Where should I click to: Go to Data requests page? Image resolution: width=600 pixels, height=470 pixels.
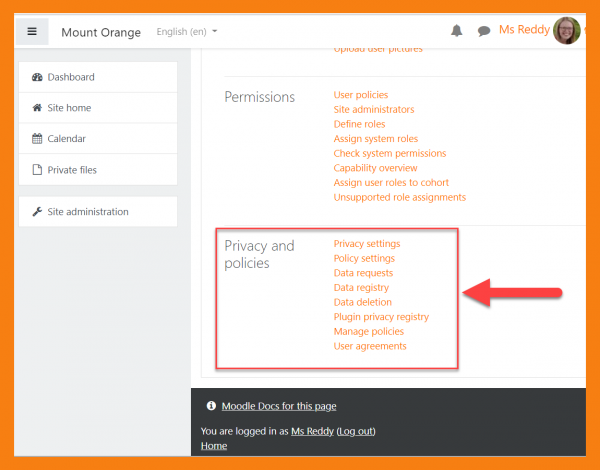pos(363,273)
